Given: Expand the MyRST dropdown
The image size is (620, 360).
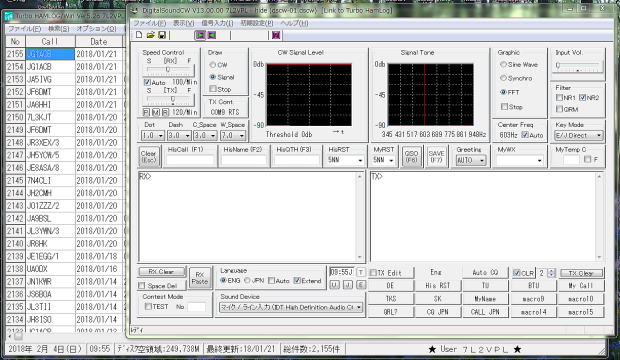Looking at the screenshot, I should 391,160.
